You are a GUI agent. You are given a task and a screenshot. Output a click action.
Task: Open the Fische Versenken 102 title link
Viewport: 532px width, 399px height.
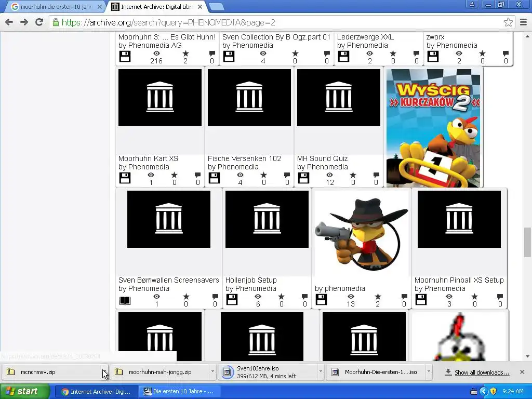coord(244,158)
